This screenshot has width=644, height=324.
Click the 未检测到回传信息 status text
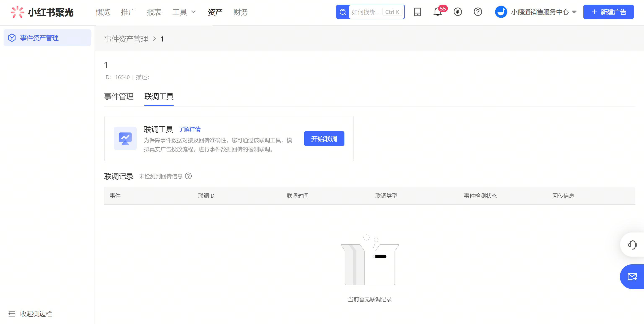pyautogui.click(x=161, y=176)
